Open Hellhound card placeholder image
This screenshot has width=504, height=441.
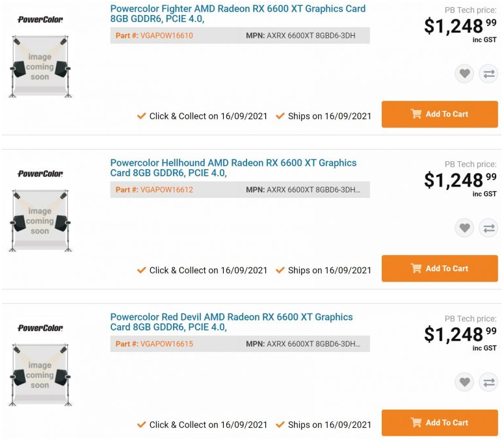(40, 221)
